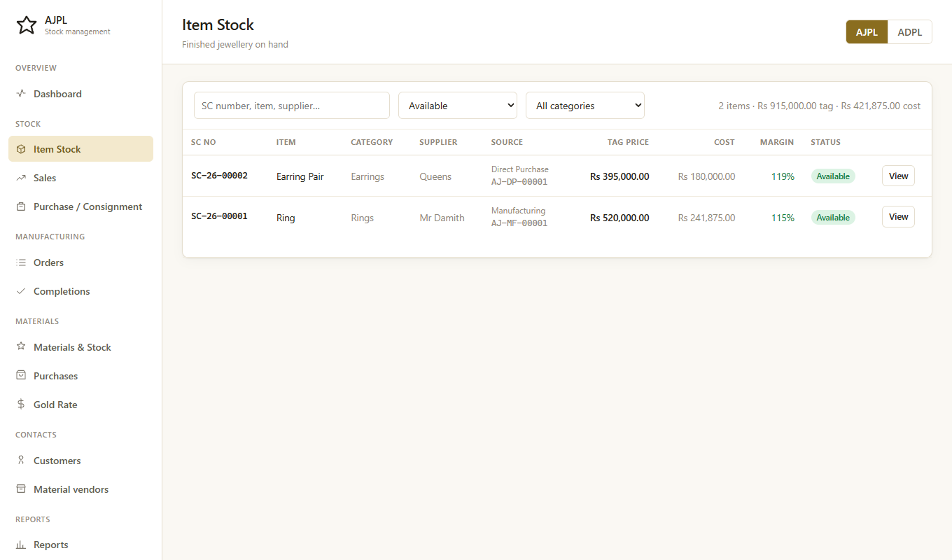The height and width of the screenshot is (560, 952).
Task: Click the Sales trend arrow icon
Action: point(21,178)
